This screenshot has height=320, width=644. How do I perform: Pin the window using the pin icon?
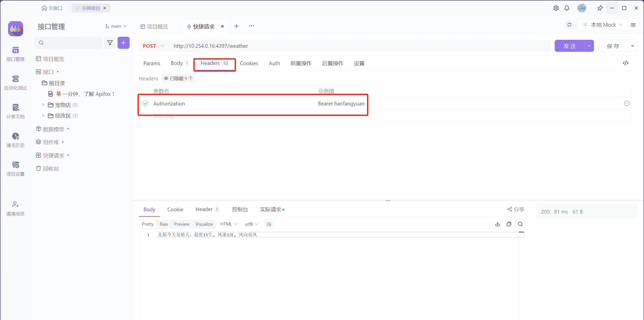coord(600,8)
